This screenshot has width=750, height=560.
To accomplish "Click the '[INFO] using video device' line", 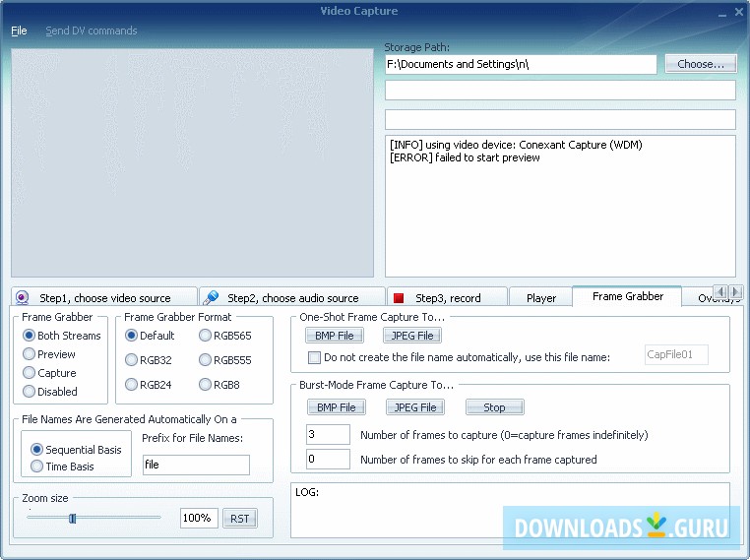I will pyautogui.click(x=516, y=145).
